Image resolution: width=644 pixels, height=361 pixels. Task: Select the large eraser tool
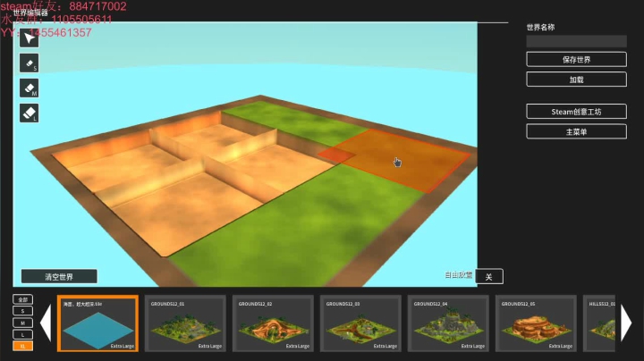pos(30,113)
